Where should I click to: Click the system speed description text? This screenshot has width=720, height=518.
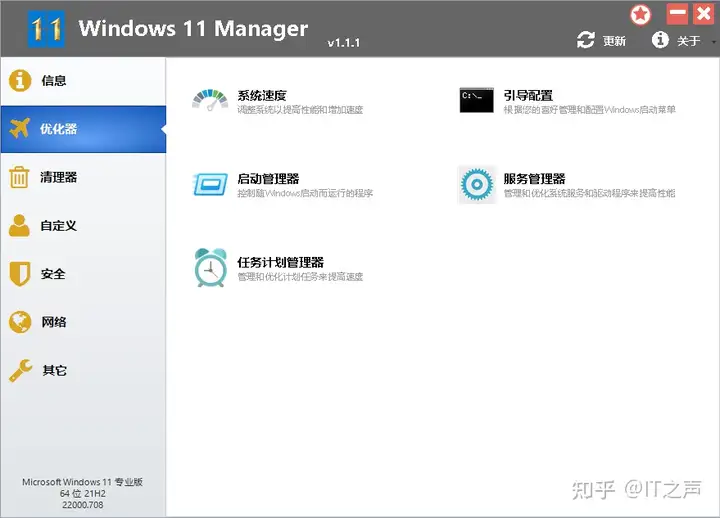300,110
